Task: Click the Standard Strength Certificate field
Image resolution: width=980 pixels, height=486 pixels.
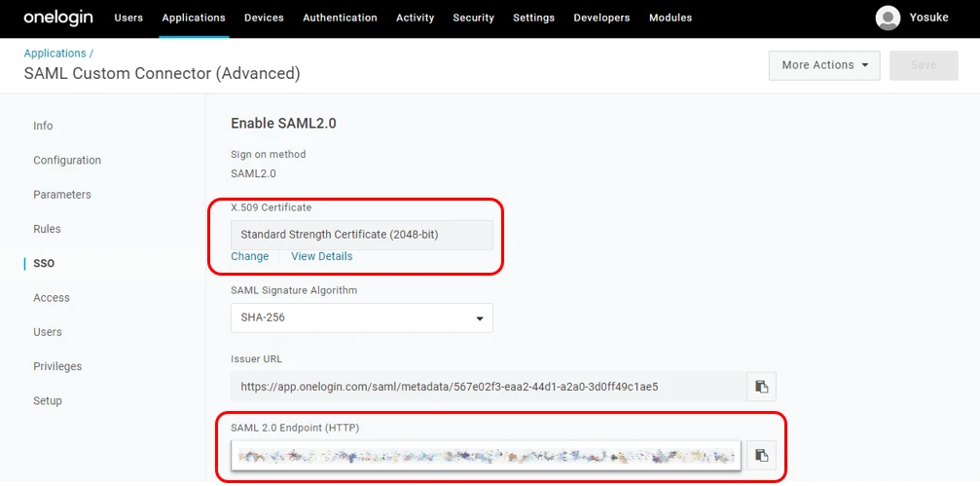Action: pyautogui.click(x=362, y=235)
